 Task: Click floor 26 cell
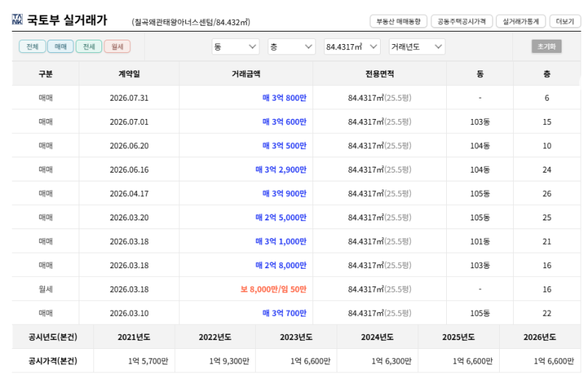547,194
